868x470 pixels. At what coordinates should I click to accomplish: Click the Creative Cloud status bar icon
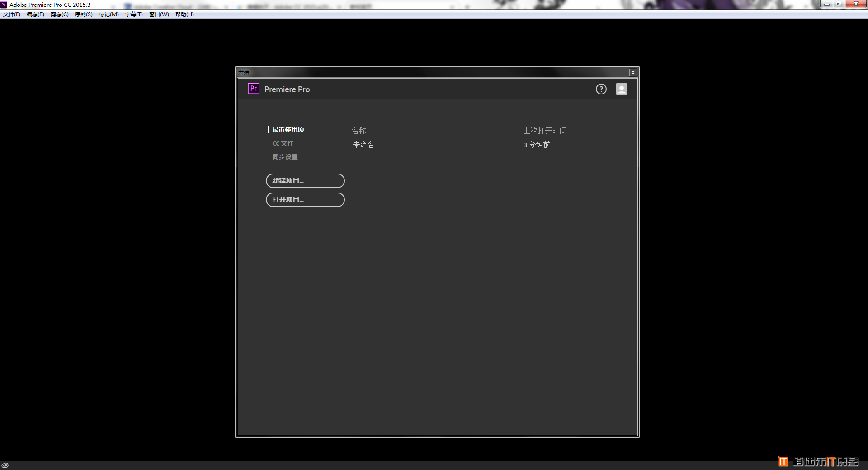click(5, 465)
